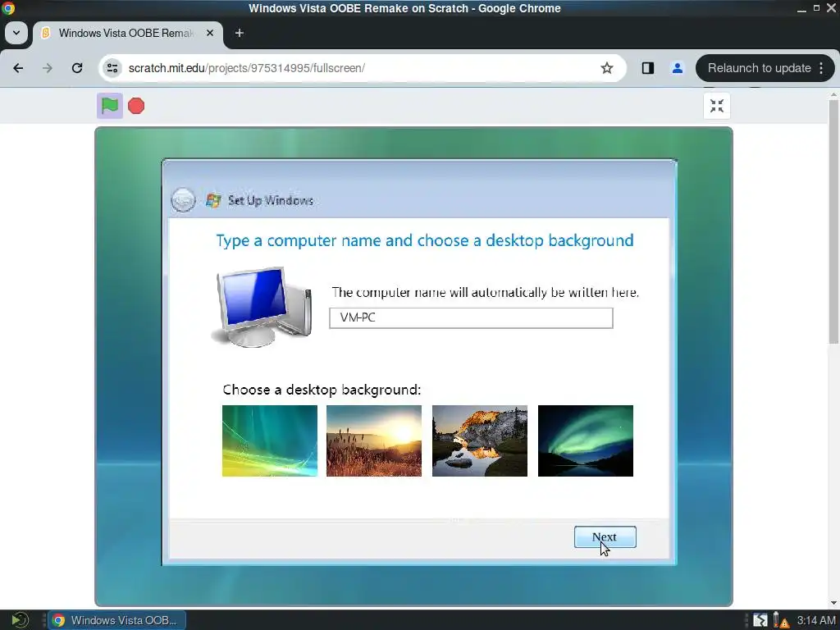Click the address bar URL
Image resolution: width=840 pixels, height=630 pixels.
point(247,68)
